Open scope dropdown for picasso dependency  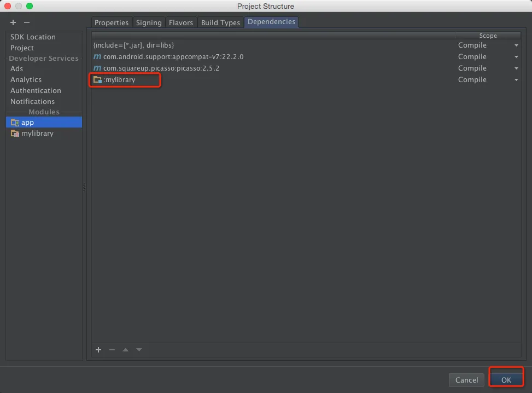tap(516, 68)
